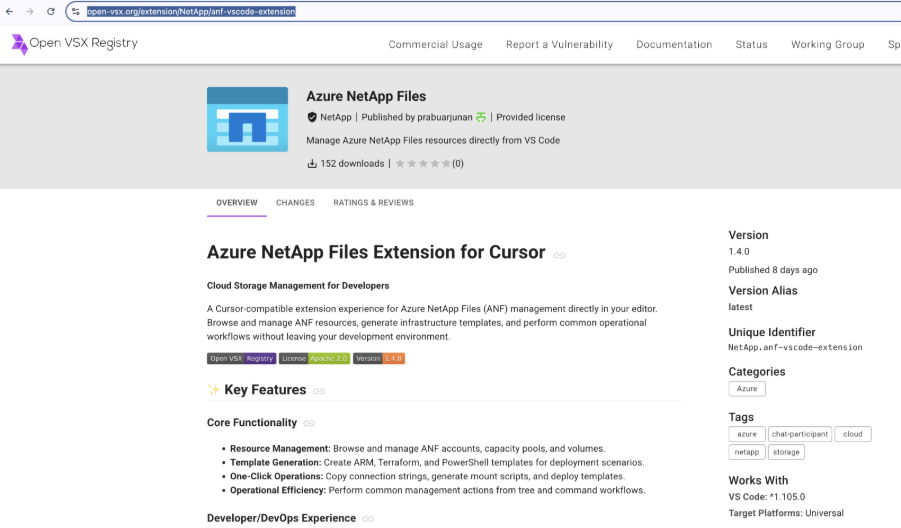Reload the page with the refresh icon

click(x=51, y=11)
